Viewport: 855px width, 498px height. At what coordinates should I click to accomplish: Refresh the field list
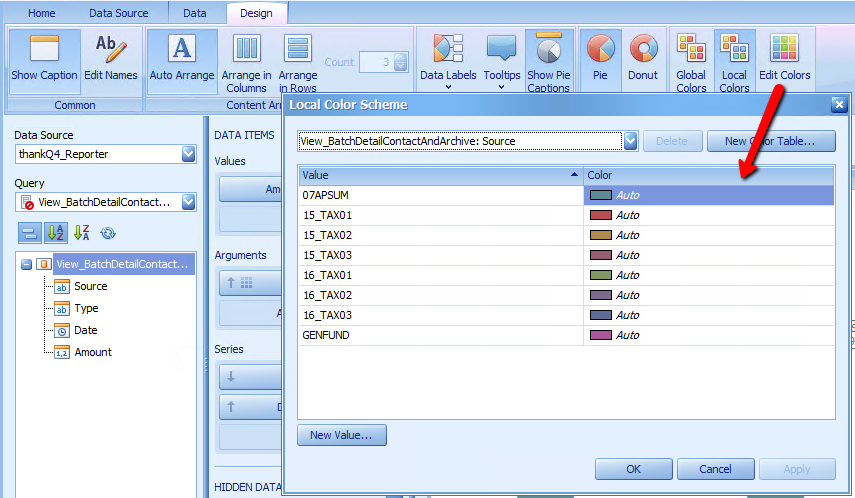pyautogui.click(x=108, y=233)
